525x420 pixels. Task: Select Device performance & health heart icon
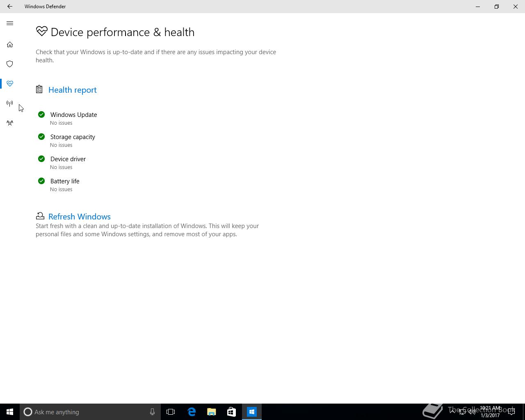[10, 84]
